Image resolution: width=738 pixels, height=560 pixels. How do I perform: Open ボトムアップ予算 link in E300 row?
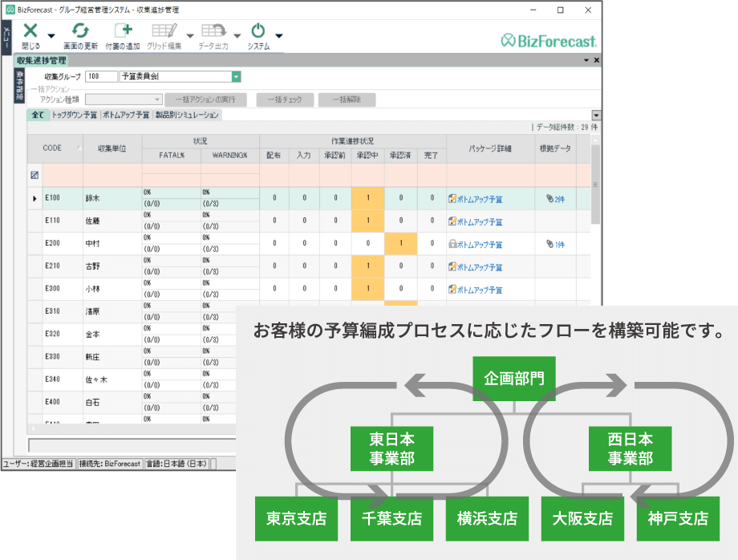click(480, 290)
